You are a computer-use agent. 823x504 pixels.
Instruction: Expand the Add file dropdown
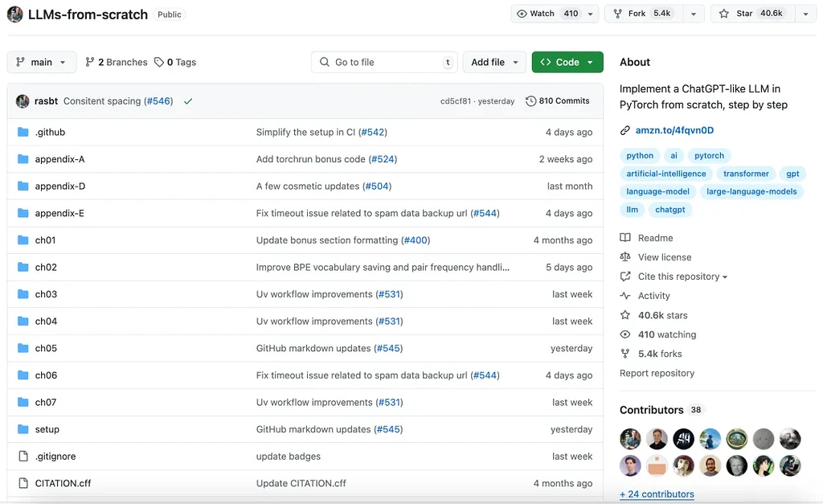pyautogui.click(x=494, y=61)
